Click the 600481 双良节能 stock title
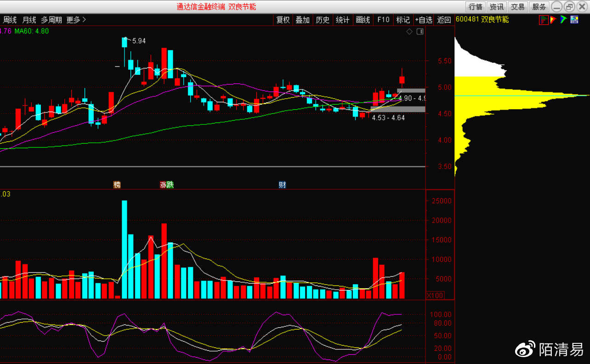590x364 pixels. (x=482, y=20)
